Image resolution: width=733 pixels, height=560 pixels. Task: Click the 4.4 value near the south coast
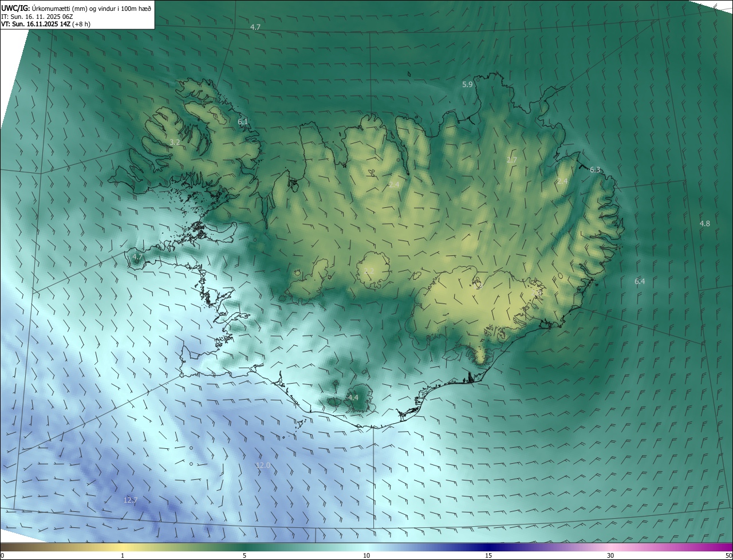[x=353, y=397]
